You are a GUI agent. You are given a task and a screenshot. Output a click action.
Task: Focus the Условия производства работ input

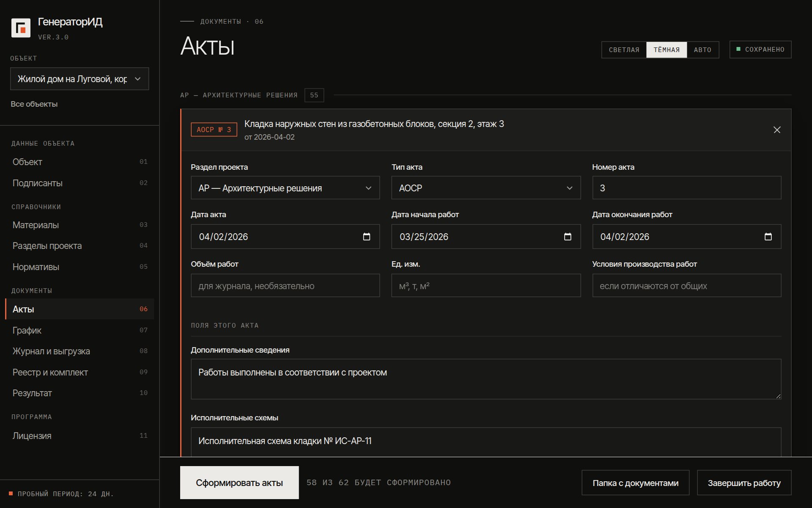(686, 286)
